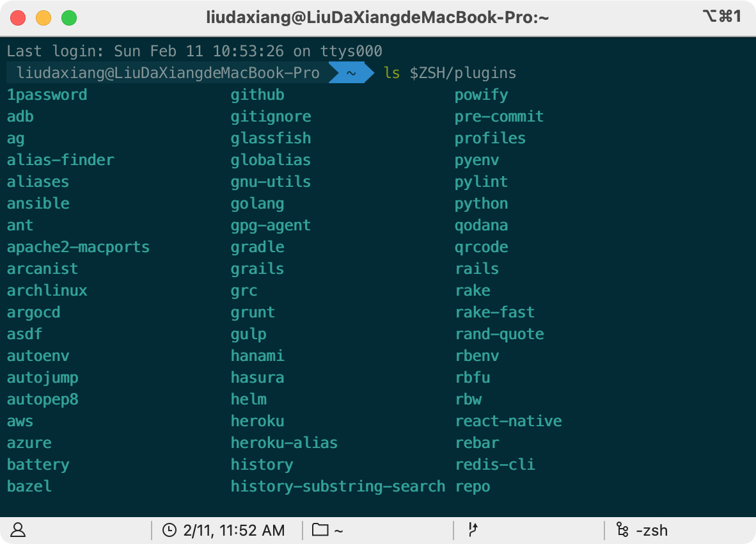
Task: Click the arcanist entry
Action: [42, 269]
